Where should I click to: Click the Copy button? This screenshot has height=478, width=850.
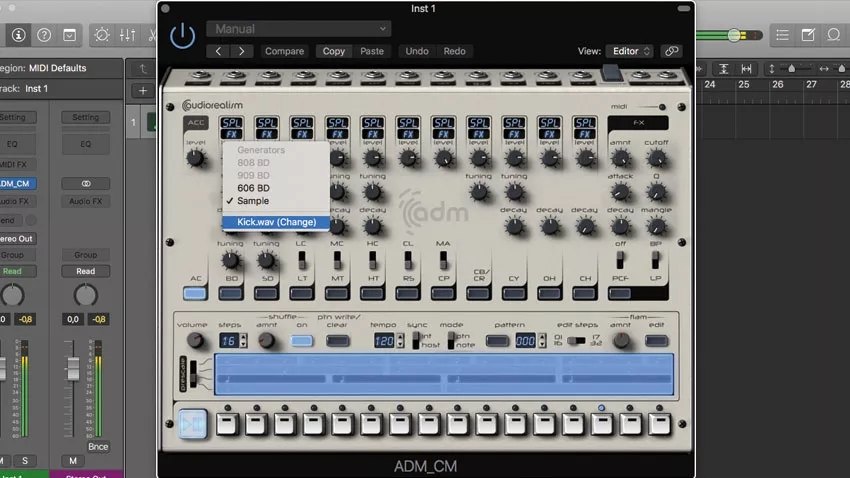point(333,51)
